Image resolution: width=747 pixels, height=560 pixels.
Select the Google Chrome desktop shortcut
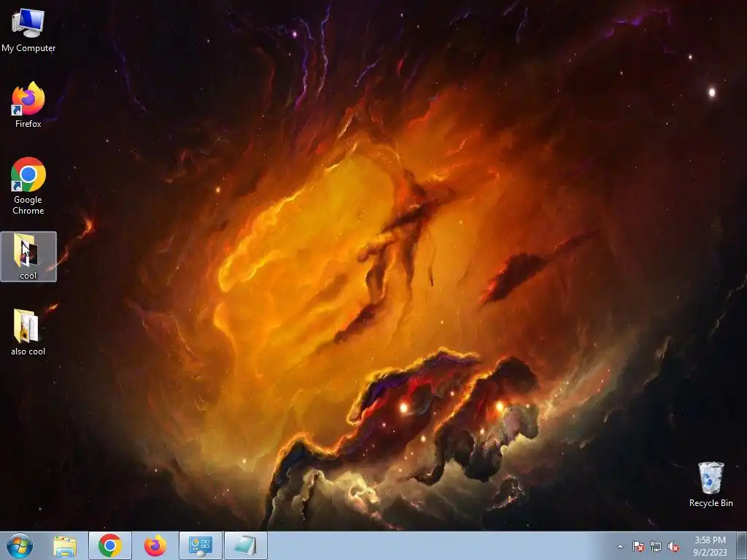pyautogui.click(x=28, y=186)
